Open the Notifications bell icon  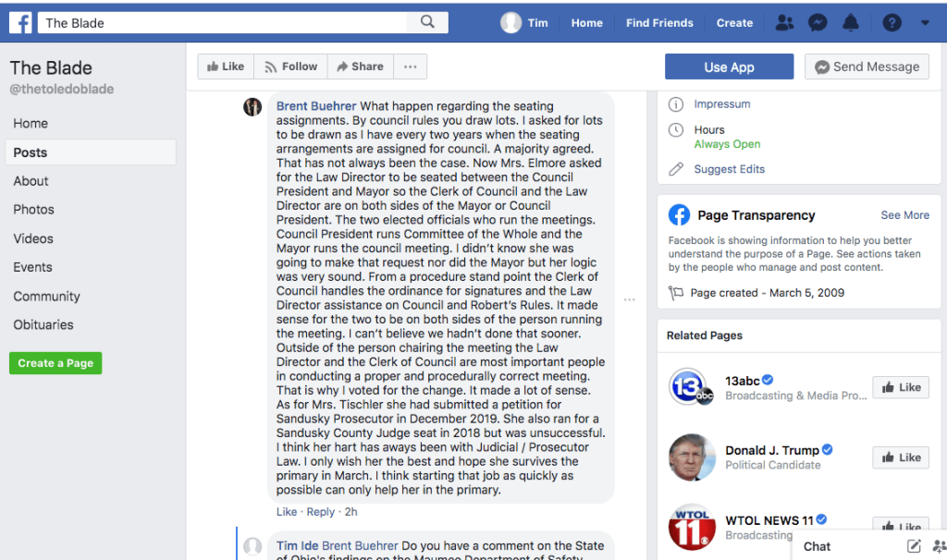[851, 23]
